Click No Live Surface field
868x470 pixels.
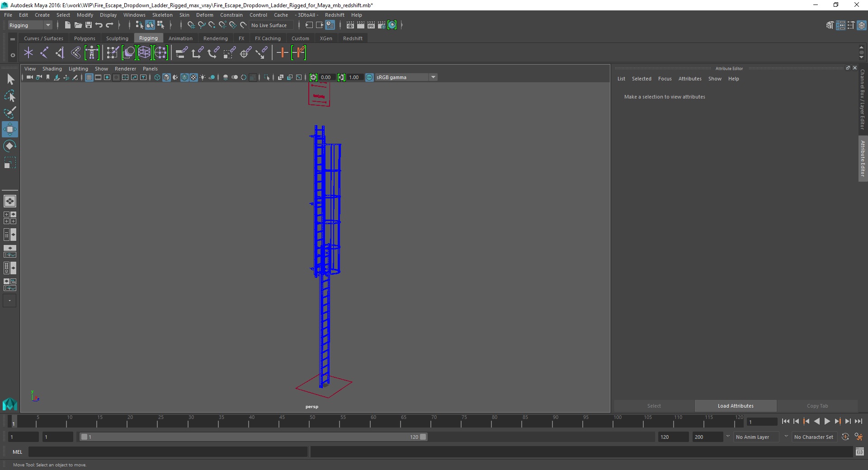272,25
